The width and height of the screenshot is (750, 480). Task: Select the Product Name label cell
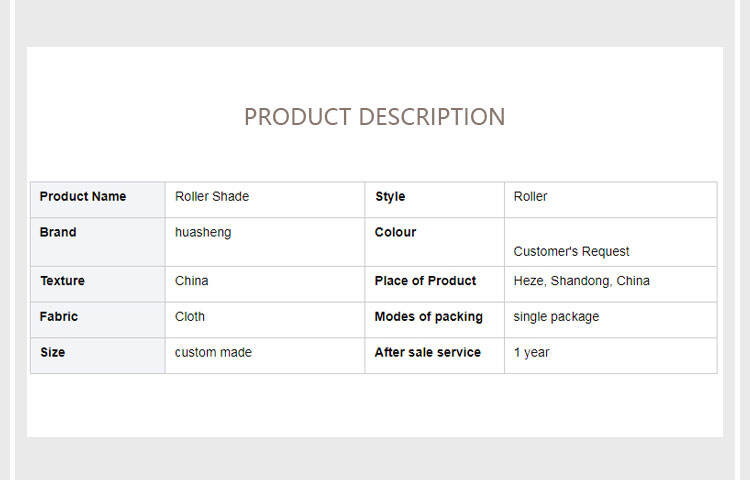point(83,197)
